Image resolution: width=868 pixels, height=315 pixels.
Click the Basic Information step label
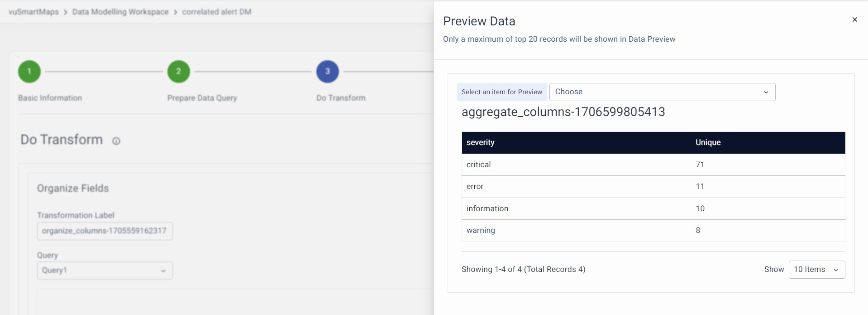(x=50, y=98)
